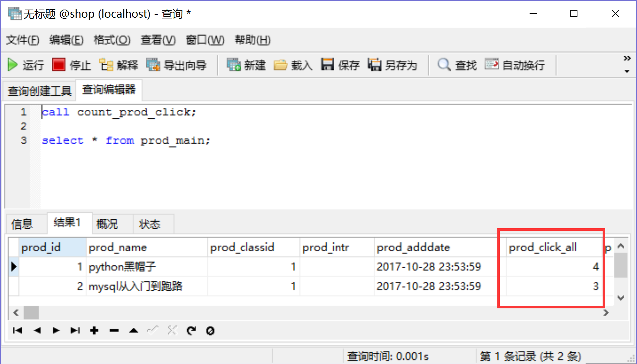Screen dimensions: 637x364
Task: Click the results grid scroll down arrow
Action: tap(621, 298)
